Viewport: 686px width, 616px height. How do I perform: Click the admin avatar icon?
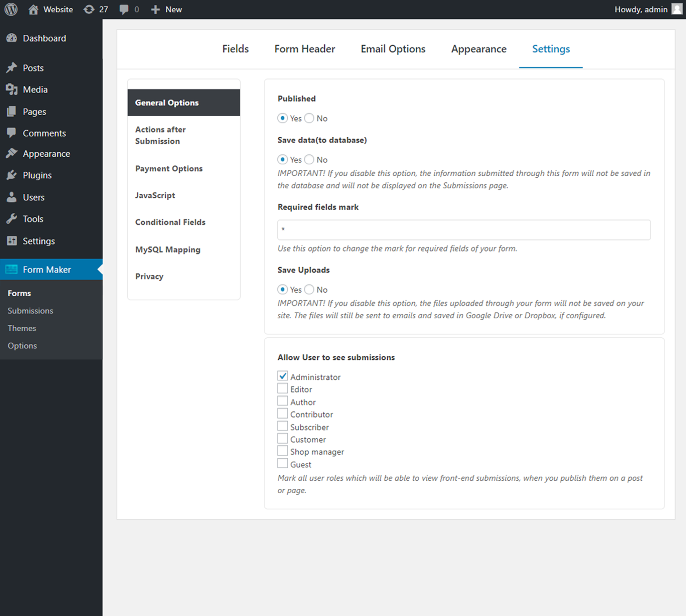(x=677, y=9)
